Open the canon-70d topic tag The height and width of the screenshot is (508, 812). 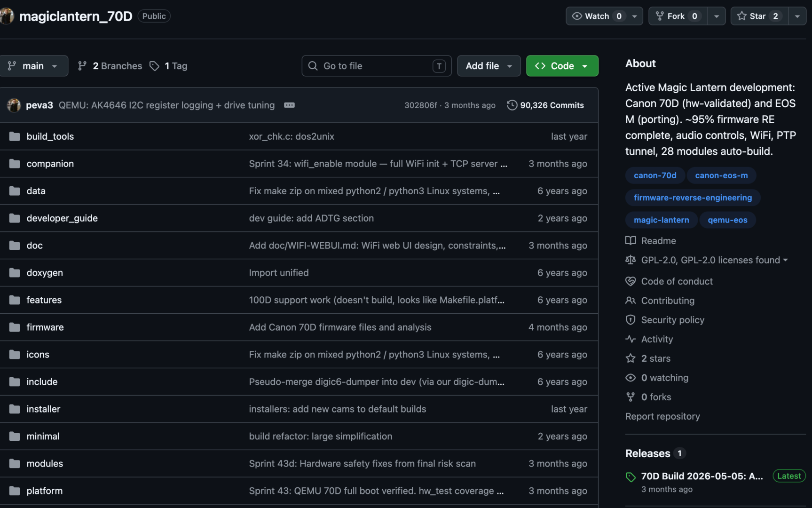(655, 175)
